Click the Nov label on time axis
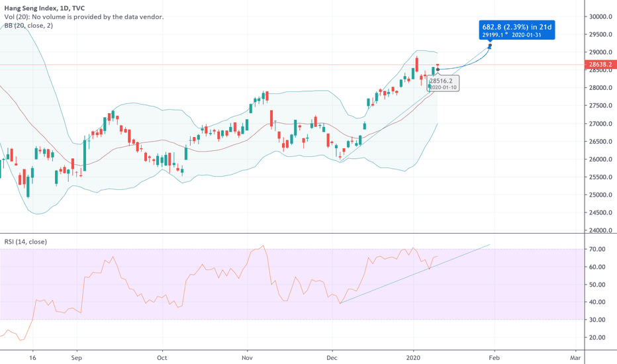 247,357
